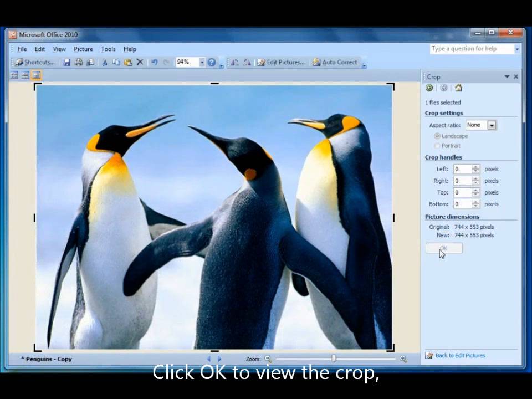The width and height of the screenshot is (532, 399).
Task: Click the top-right corner crop handle
Action: (391, 86)
